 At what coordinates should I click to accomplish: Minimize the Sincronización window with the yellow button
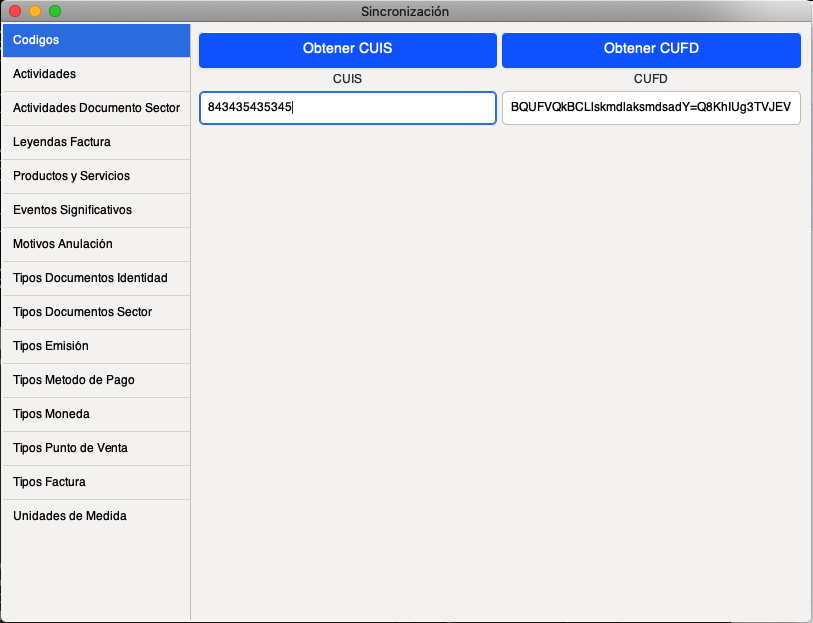[35, 11]
